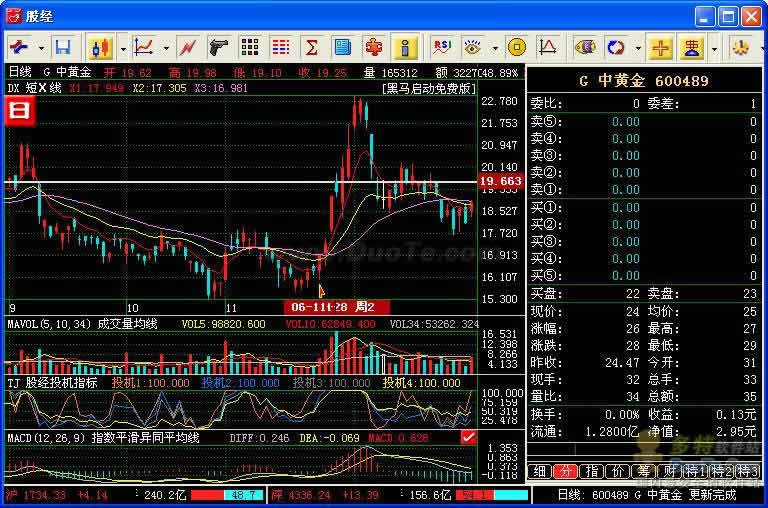This screenshot has height=508, width=768.
Task: Expand the candlestick chart type dropdown arrow
Action: coord(122,47)
